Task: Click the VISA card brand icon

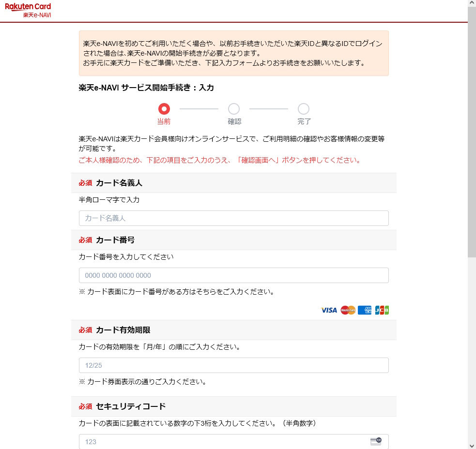Action: pos(329,310)
